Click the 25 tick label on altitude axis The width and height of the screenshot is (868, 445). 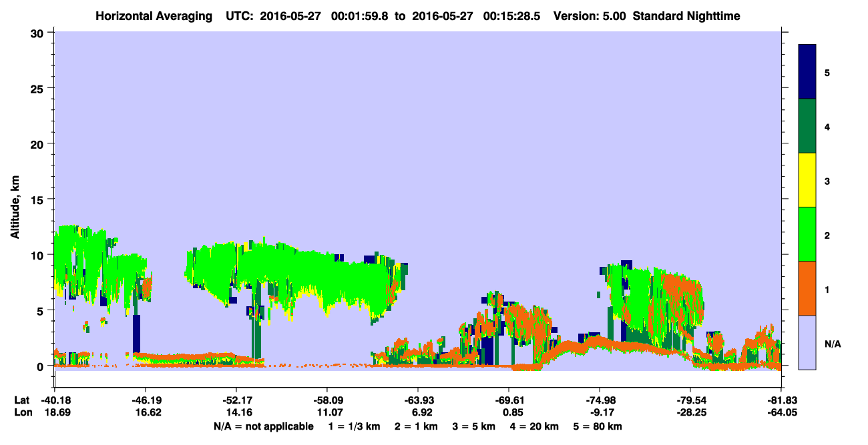(x=39, y=88)
